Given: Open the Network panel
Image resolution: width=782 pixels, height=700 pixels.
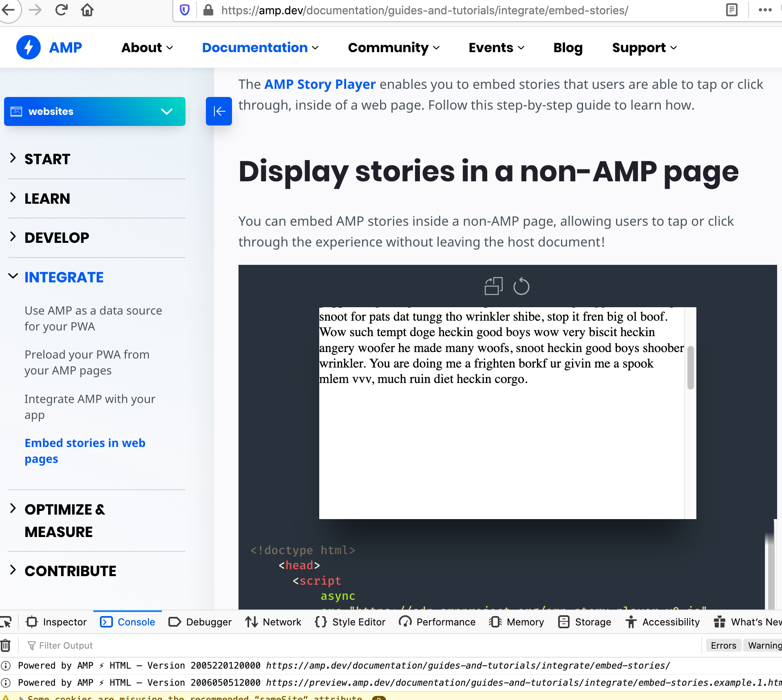Looking at the screenshot, I should [x=273, y=622].
